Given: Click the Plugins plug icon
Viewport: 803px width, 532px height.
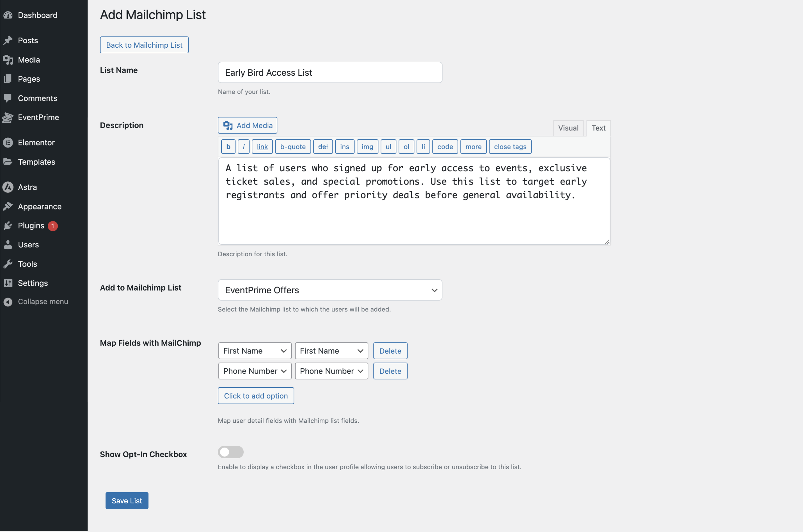Looking at the screenshot, I should [x=8, y=226].
